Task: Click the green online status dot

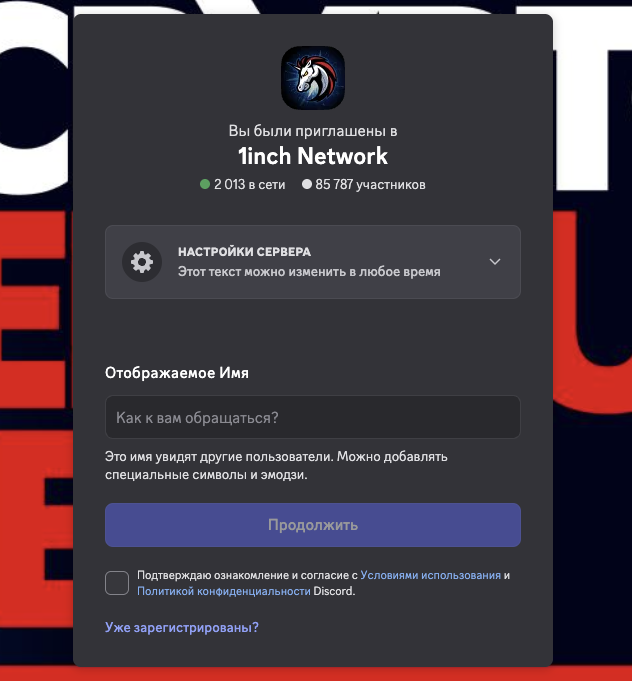Action: (x=205, y=184)
